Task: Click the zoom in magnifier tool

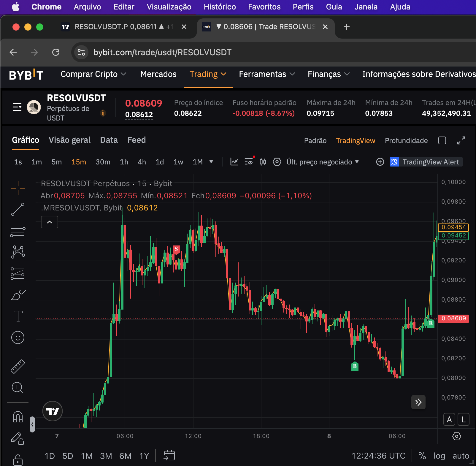Action: (x=17, y=387)
